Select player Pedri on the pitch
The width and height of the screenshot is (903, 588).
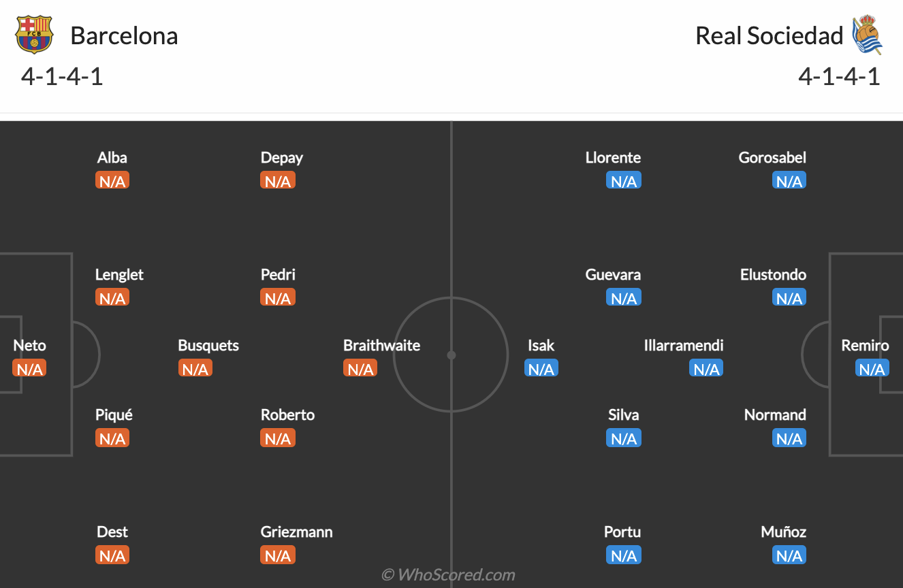[278, 275]
